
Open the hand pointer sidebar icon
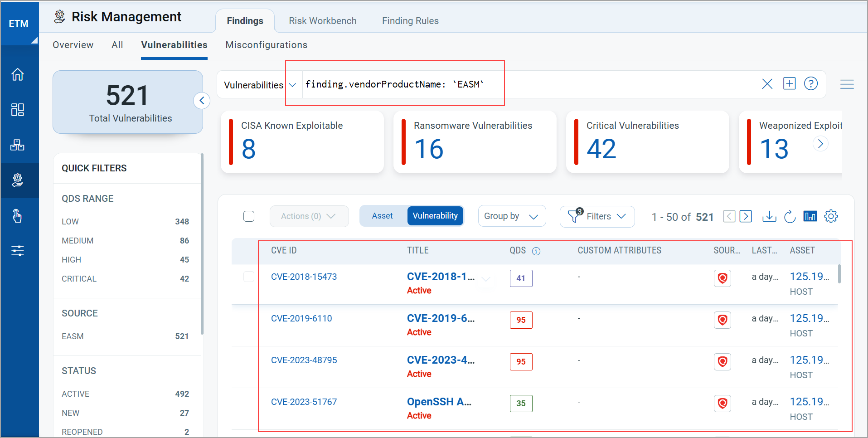pos(18,215)
